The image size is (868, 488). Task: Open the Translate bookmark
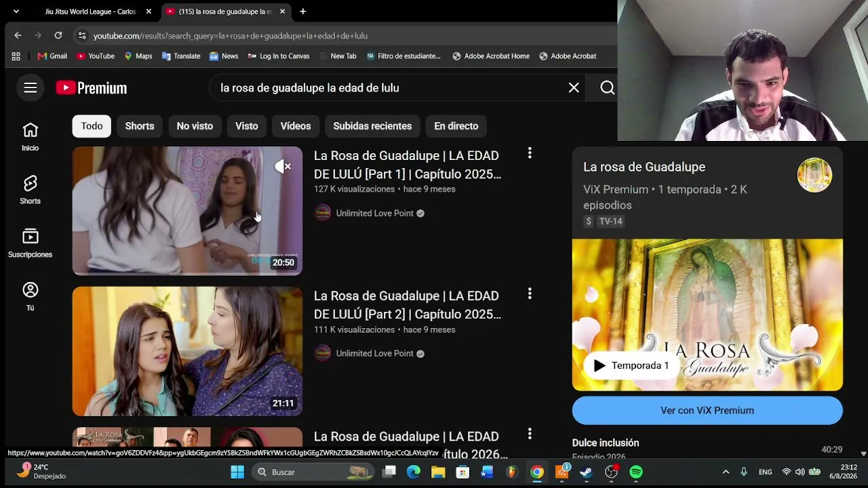pyautogui.click(x=181, y=56)
